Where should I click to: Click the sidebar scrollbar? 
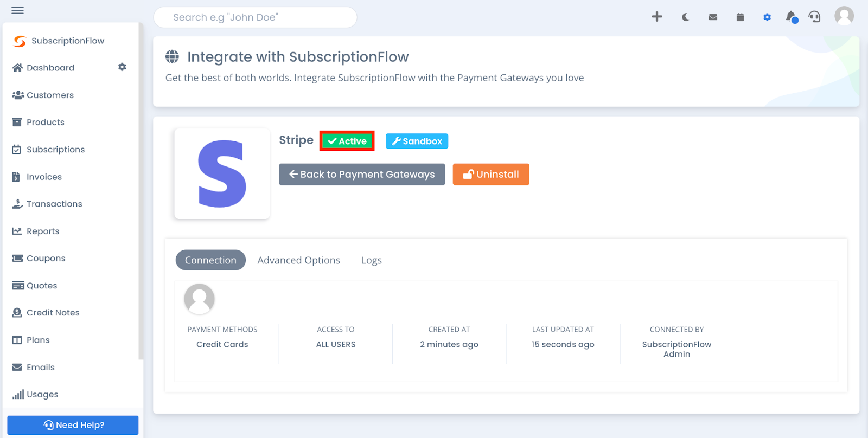tap(141, 191)
